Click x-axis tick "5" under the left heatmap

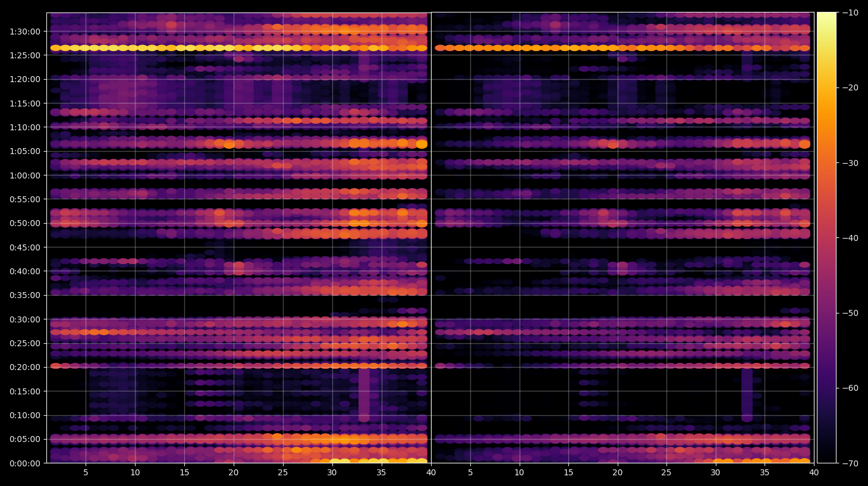(x=86, y=473)
